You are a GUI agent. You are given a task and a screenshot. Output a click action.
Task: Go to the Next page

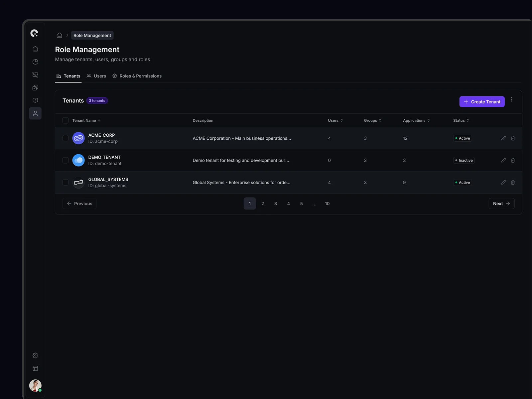pyautogui.click(x=501, y=203)
